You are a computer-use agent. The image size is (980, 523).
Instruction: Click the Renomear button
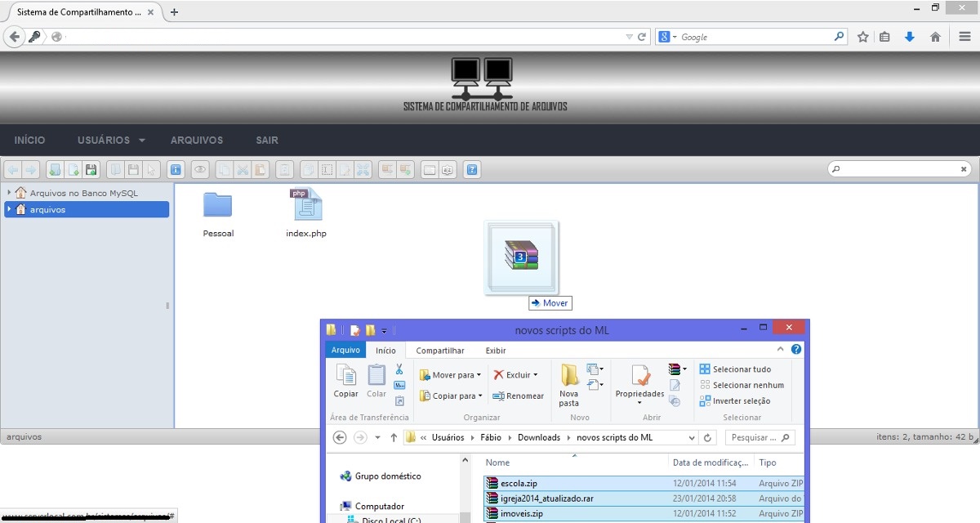(518, 396)
